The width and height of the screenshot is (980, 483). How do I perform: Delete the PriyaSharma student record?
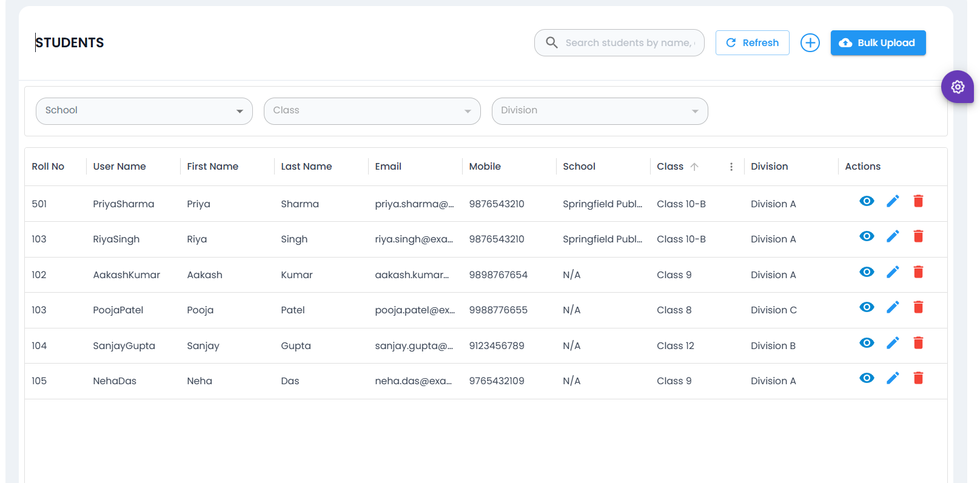click(918, 201)
